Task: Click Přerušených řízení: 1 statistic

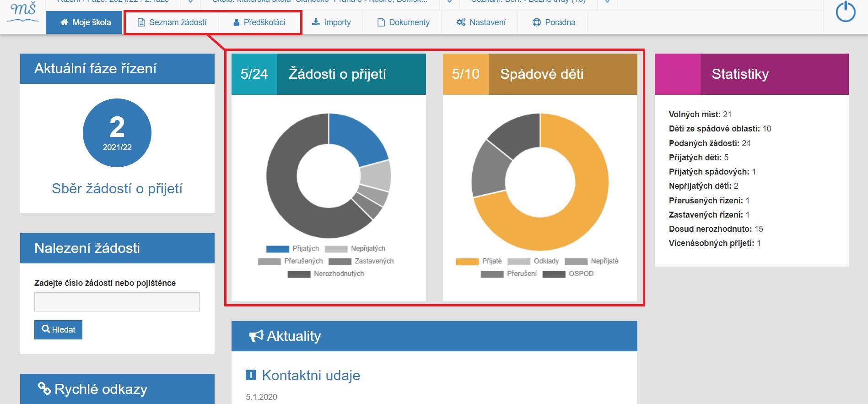Action: point(709,201)
